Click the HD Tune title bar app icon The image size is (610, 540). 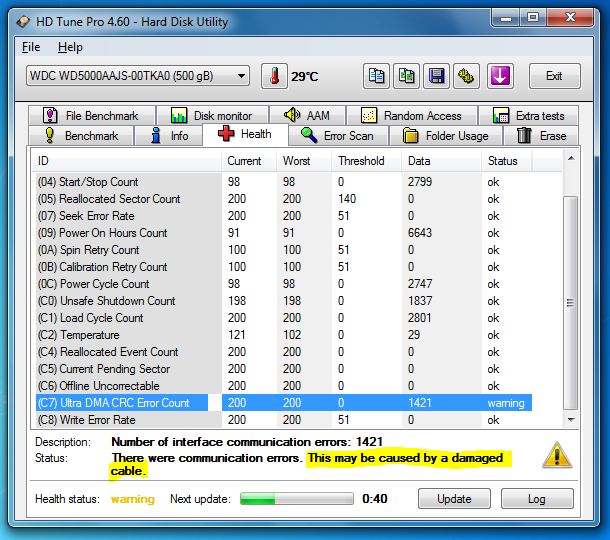click(23, 21)
